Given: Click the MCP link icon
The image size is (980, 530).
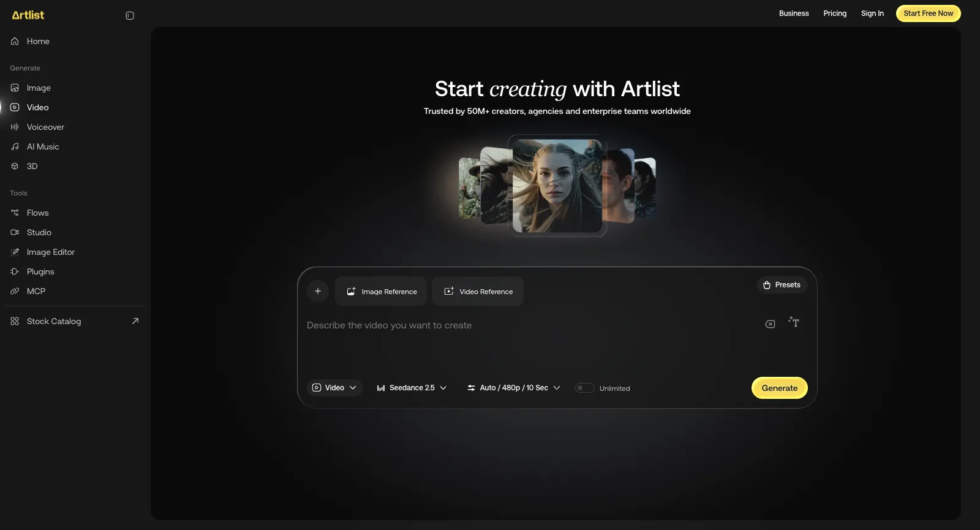Looking at the screenshot, I should [15, 291].
